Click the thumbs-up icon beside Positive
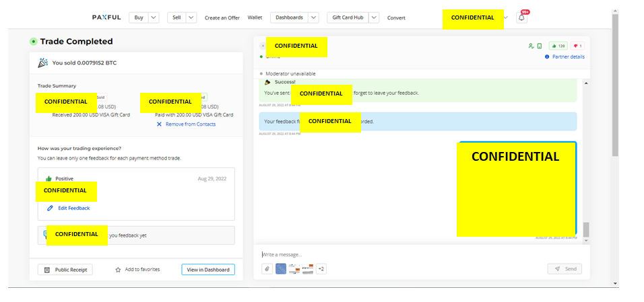 click(49, 178)
